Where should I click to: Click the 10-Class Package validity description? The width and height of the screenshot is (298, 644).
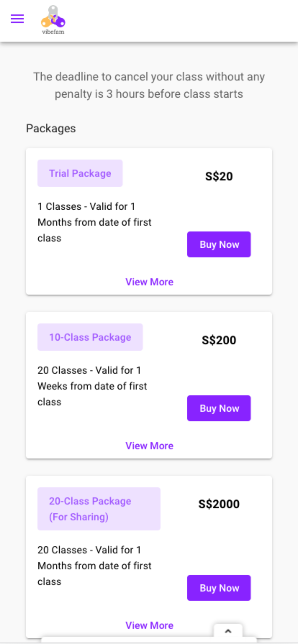pos(92,386)
